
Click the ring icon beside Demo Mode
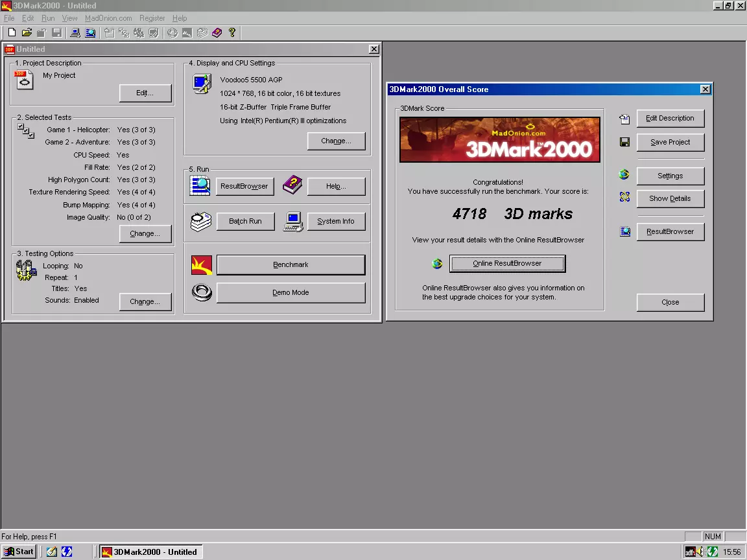click(x=202, y=292)
